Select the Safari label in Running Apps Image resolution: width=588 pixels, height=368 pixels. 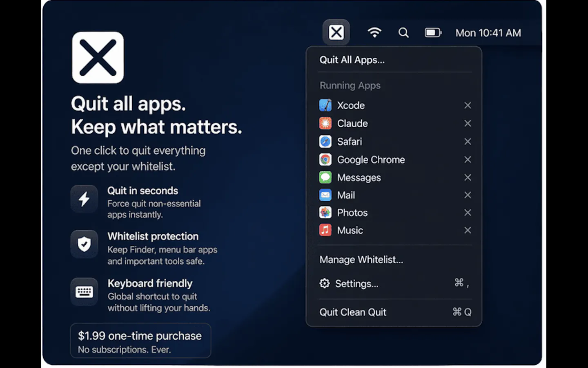(350, 141)
